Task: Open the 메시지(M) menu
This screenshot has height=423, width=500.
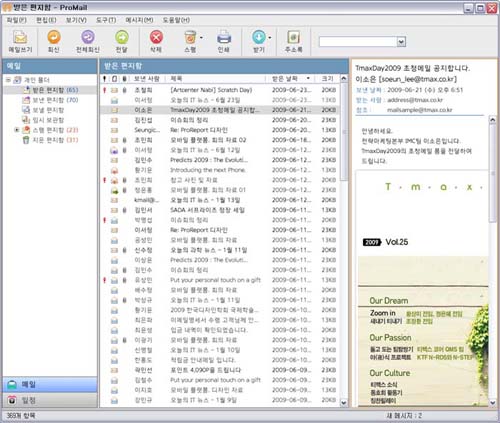Action: pos(139,20)
